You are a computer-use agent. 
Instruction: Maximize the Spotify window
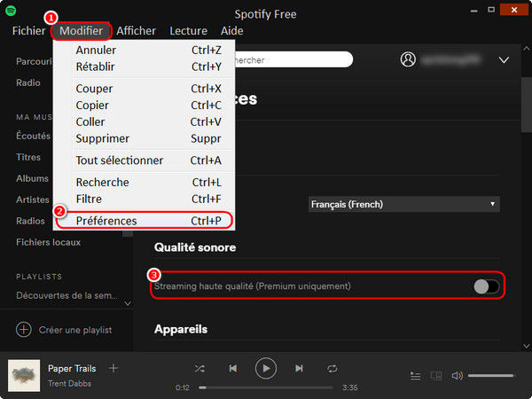tap(491, 10)
